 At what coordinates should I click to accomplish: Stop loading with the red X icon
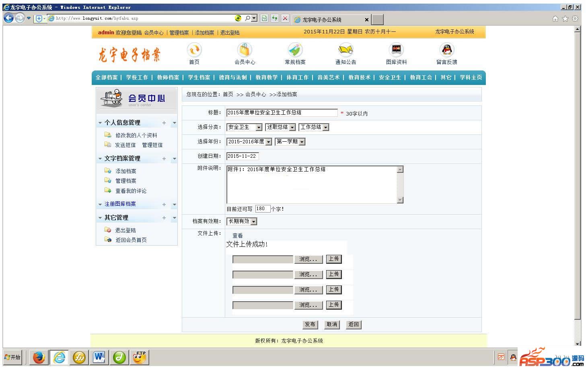tap(285, 18)
